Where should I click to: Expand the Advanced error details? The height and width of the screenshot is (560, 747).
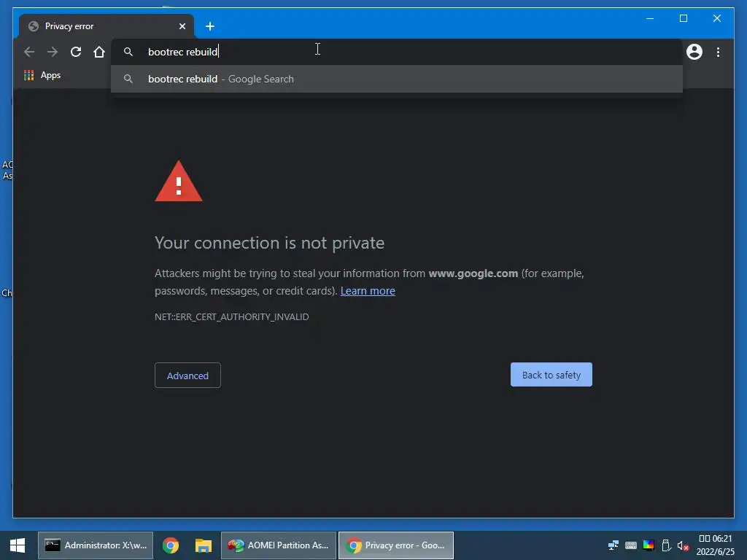pyautogui.click(x=187, y=376)
